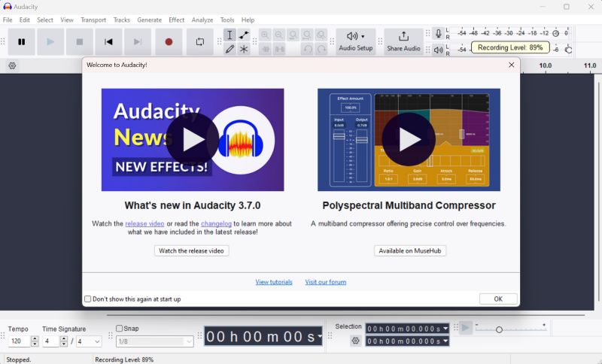
Task: Open the Effect menu
Action: (x=177, y=20)
